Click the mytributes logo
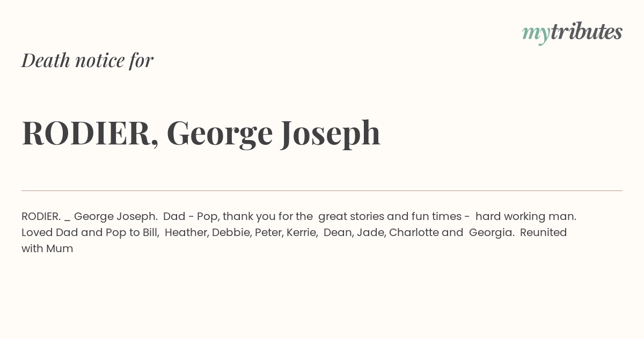 pyautogui.click(x=572, y=33)
